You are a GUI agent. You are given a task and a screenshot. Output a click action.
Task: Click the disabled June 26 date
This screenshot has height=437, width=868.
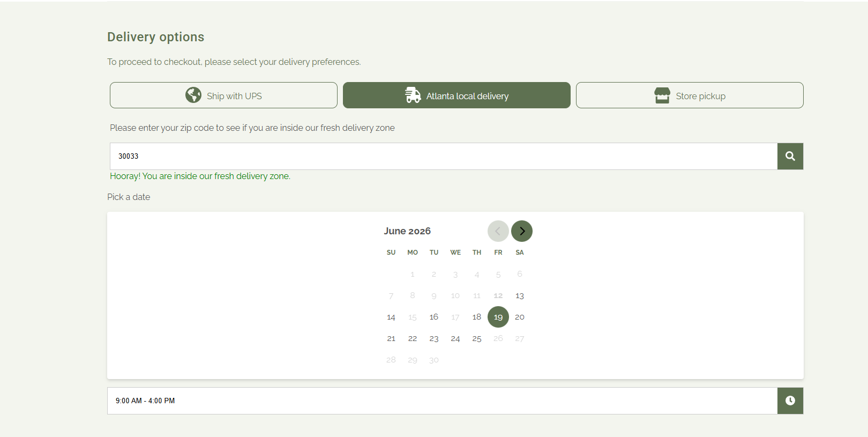click(x=498, y=338)
